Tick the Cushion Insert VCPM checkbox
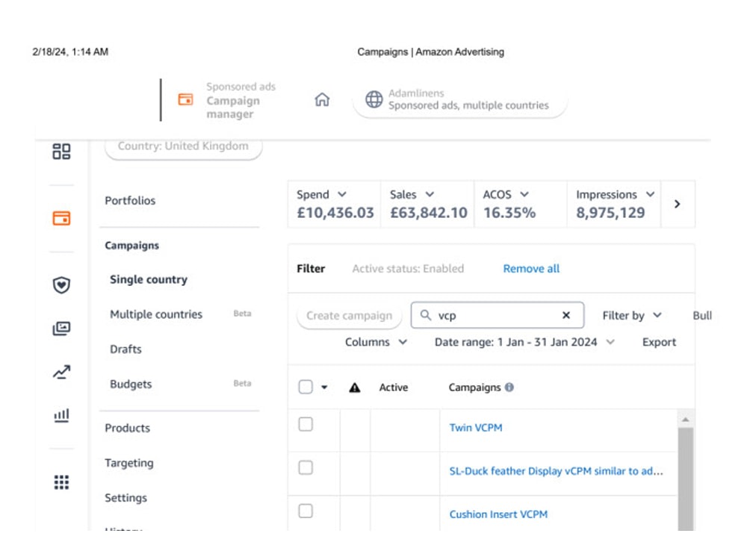 coord(306,511)
